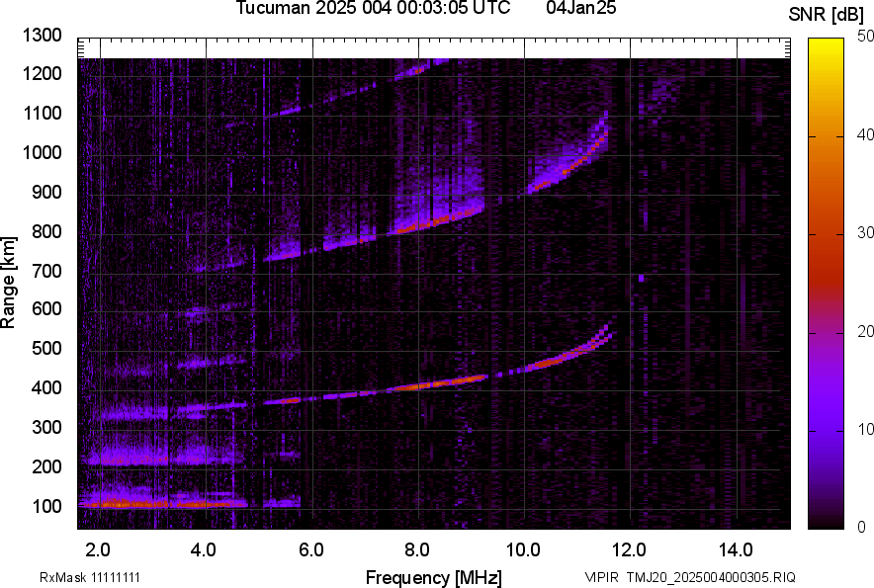Click the Tucuman timestamp title text
The height and width of the screenshot is (588, 874).
[x=373, y=9]
